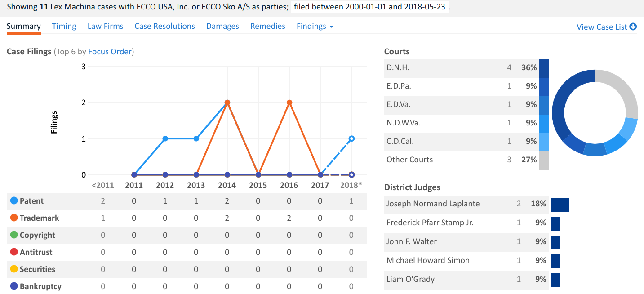Open the Focus Order link
This screenshot has width=644, height=294.
click(110, 52)
